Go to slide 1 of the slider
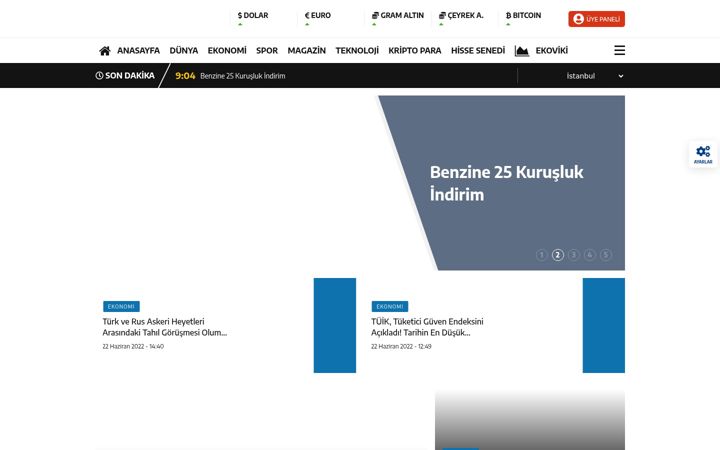 click(x=541, y=255)
